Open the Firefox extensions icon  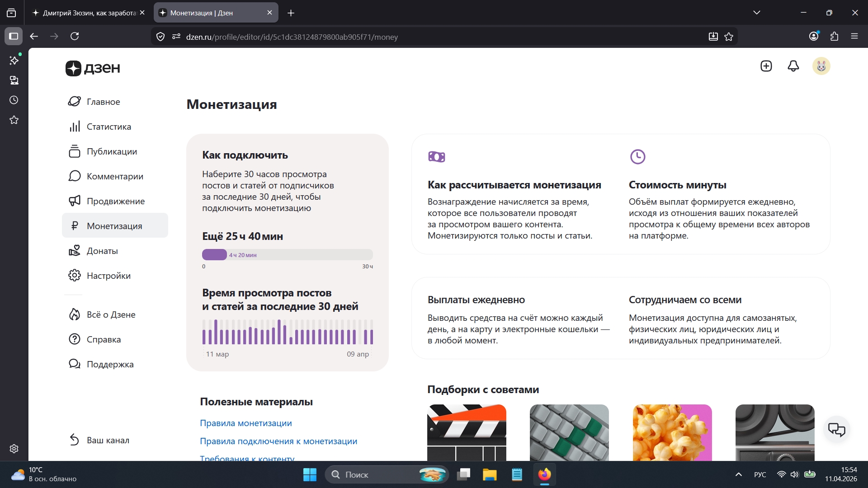point(834,37)
